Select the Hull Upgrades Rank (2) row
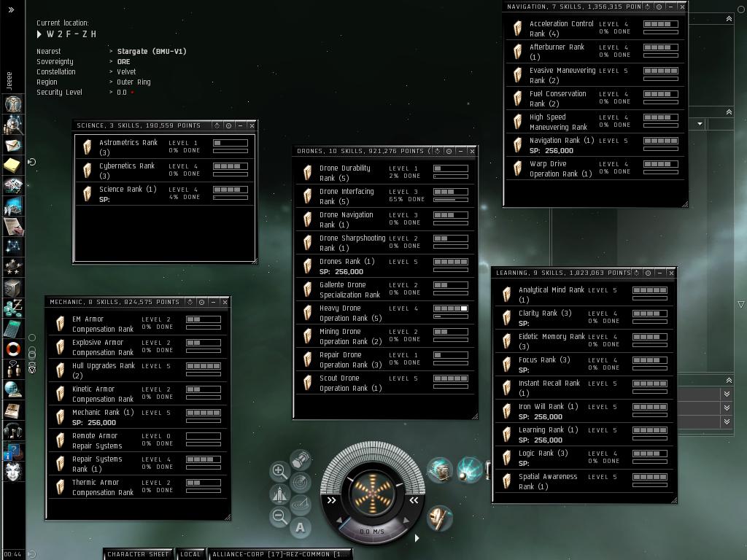Viewport: 747px width, 560px height. (x=138, y=370)
